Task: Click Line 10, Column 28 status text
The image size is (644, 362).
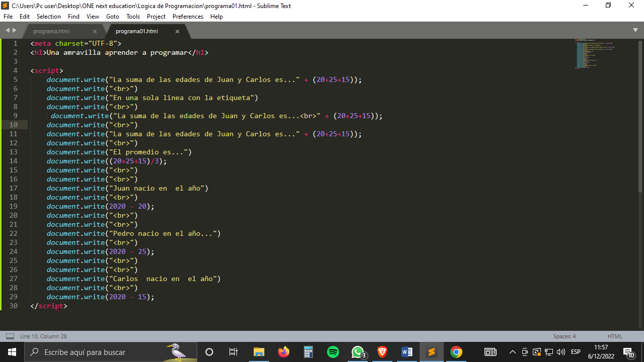Action: click(43, 336)
